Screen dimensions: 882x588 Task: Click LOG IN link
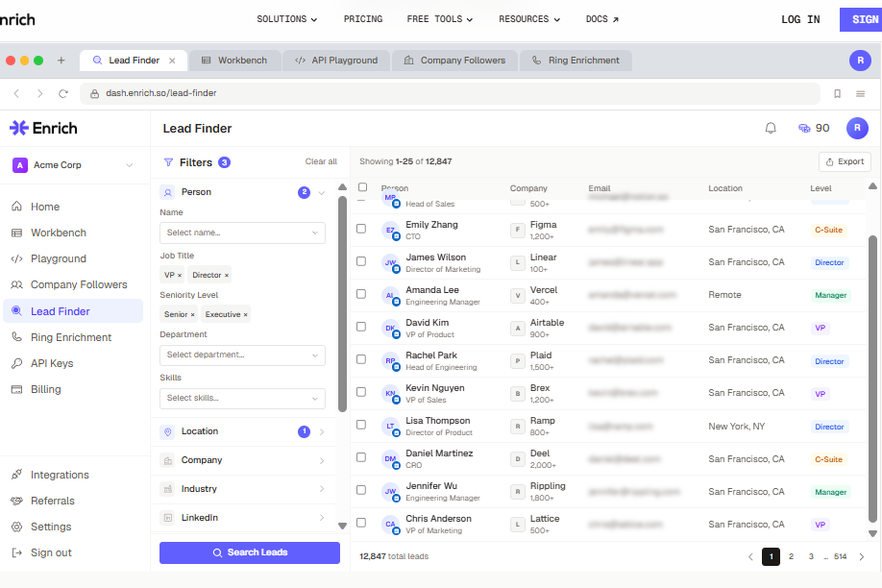point(800,19)
